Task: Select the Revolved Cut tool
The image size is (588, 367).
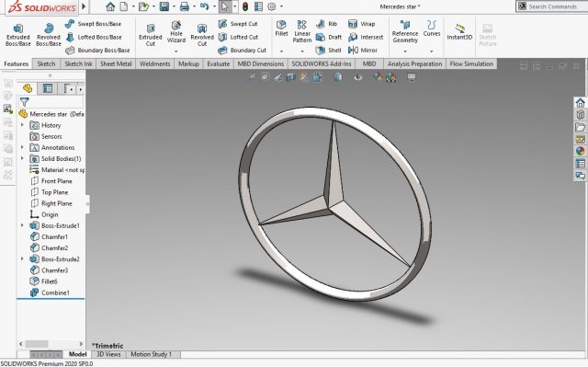Action: tap(202, 35)
